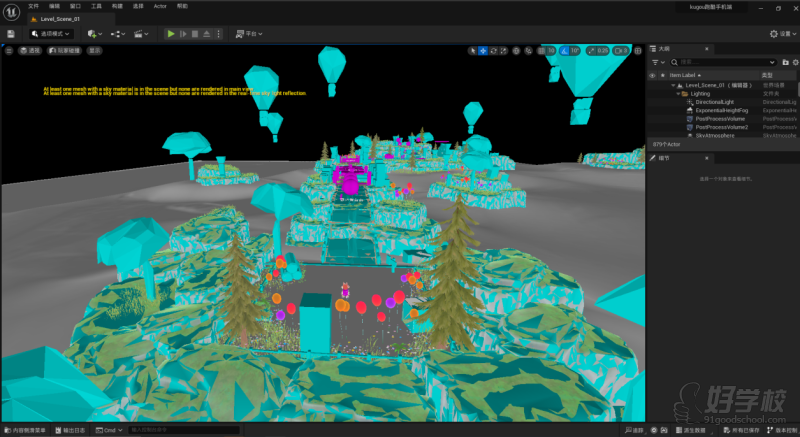800x437 pixels.
Task: Select the translate (move) gizmo tool
Action: click(484, 50)
